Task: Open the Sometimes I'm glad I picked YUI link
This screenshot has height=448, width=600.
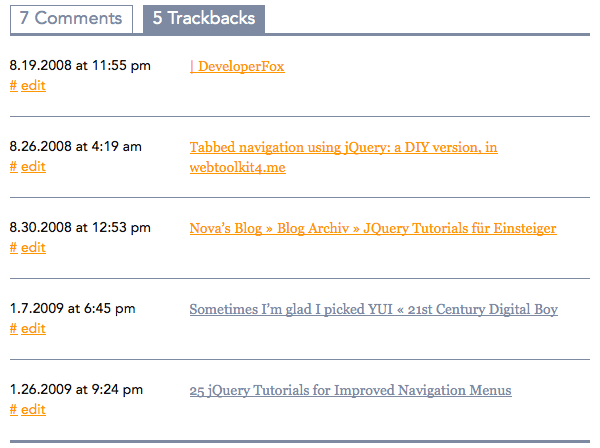Action: pyautogui.click(x=373, y=309)
